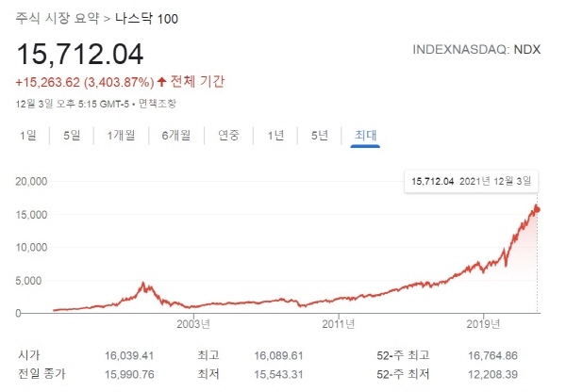Image resolution: width=566 pixels, height=392 pixels.
Task: Click the 전일 종가 value 15,990.76
Action: [129, 374]
